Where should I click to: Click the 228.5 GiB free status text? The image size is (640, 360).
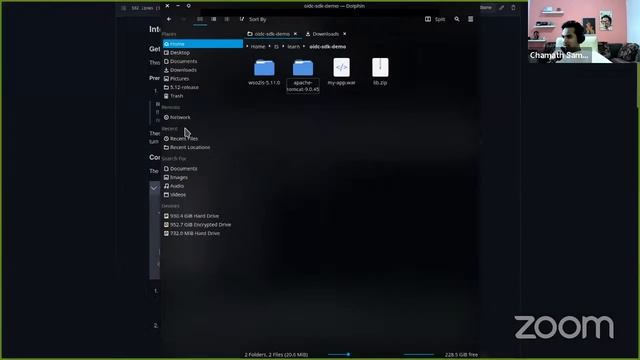pos(461,354)
